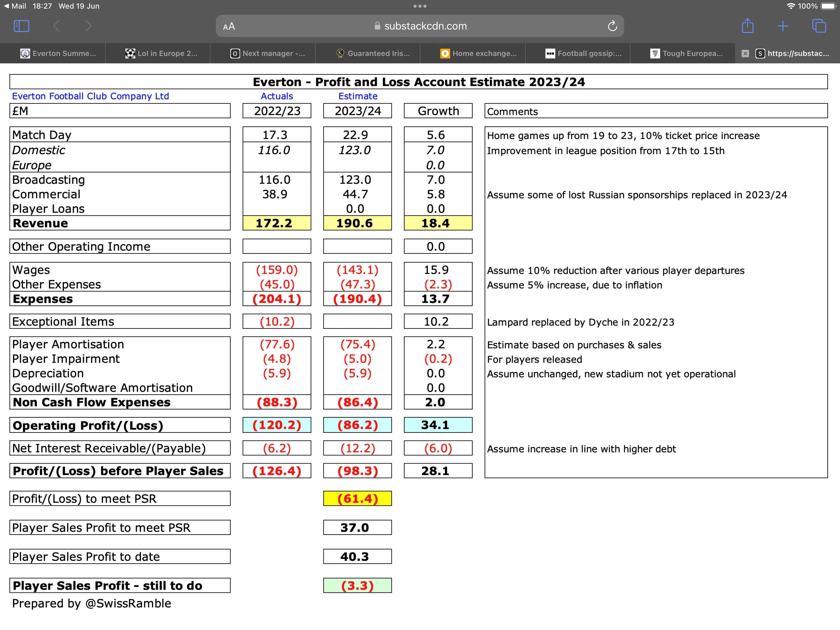Tap the battery status indicator
The width and height of the screenshot is (840, 630).
tap(828, 6)
